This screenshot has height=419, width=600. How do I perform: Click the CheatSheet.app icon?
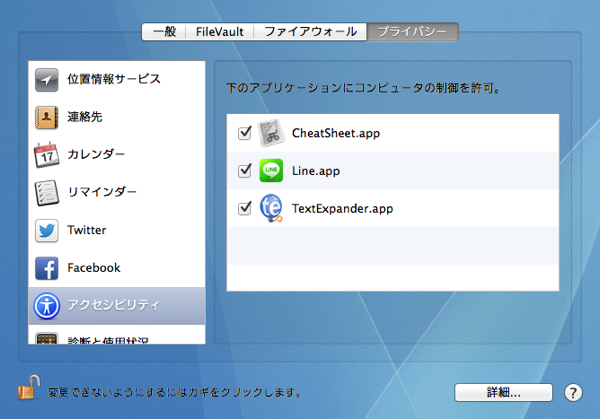point(271,133)
